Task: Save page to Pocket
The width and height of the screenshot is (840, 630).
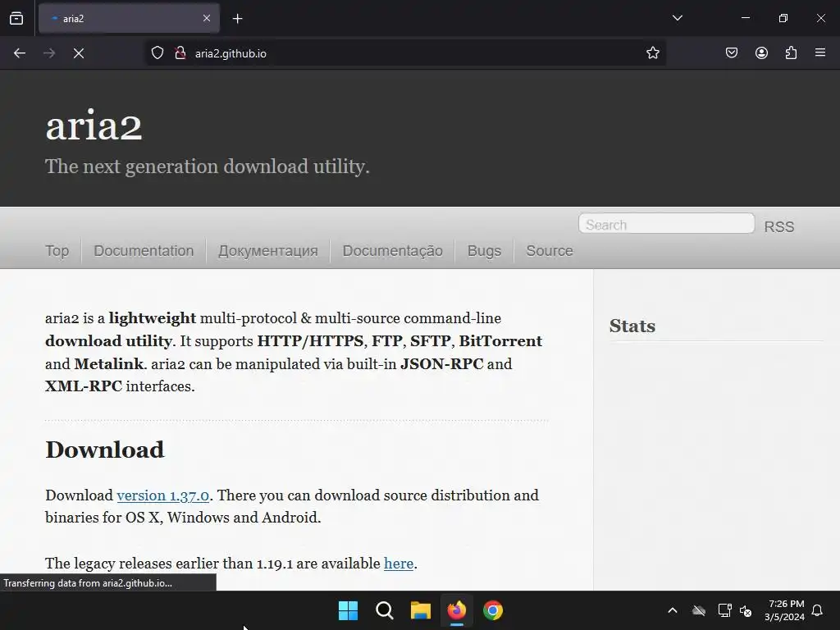Action: click(731, 53)
